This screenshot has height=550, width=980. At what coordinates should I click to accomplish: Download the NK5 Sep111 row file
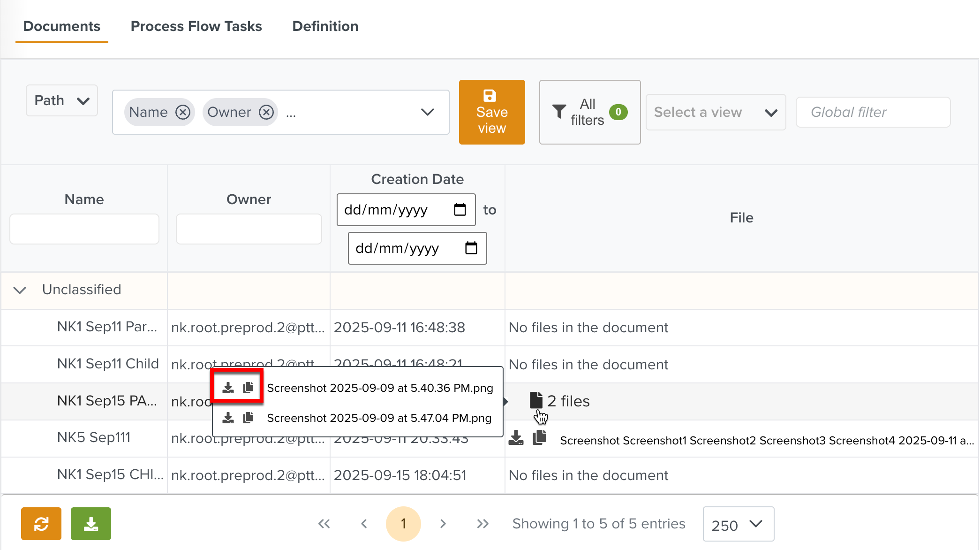coord(516,438)
